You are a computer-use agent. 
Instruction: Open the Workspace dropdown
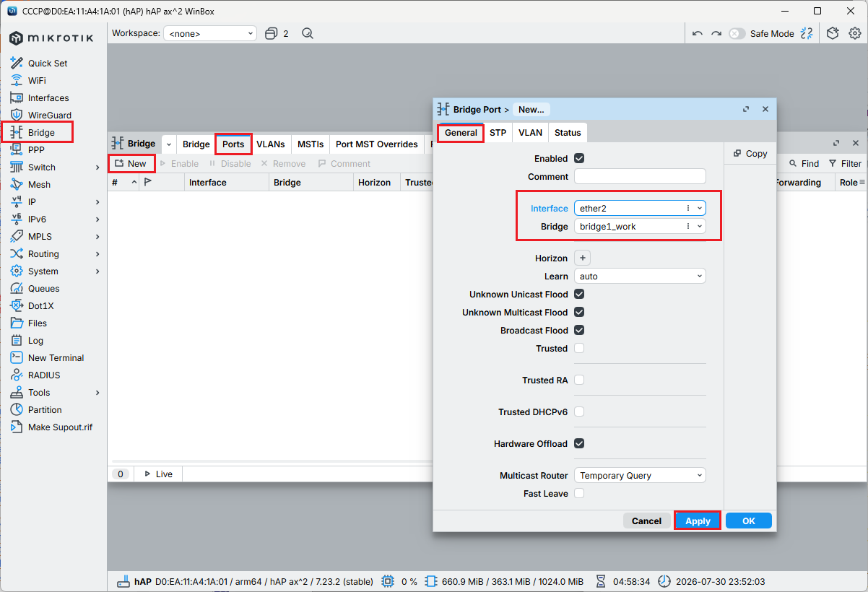tap(210, 33)
